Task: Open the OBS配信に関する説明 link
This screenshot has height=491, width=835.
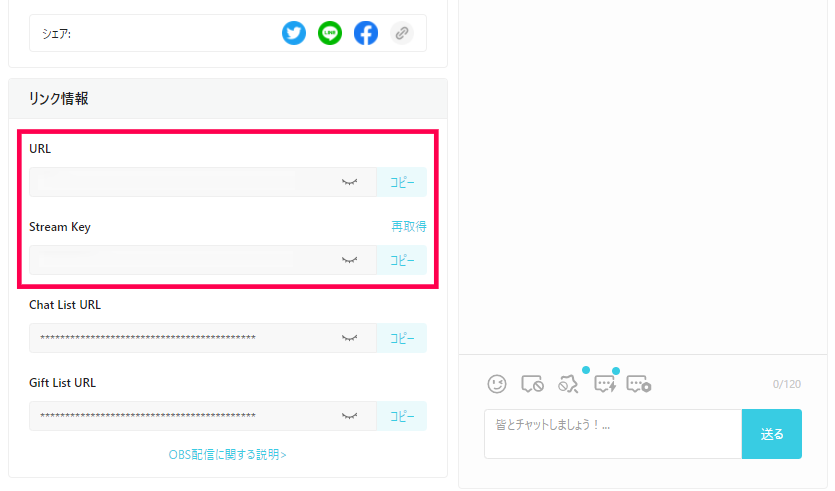Action: [x=227, y=455]
